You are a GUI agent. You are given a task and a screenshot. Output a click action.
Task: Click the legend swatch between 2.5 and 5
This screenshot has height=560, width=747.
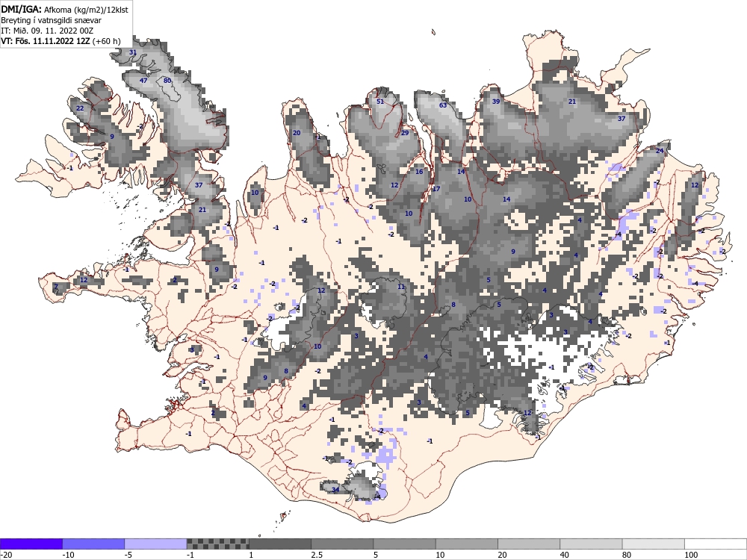(342, 544)
